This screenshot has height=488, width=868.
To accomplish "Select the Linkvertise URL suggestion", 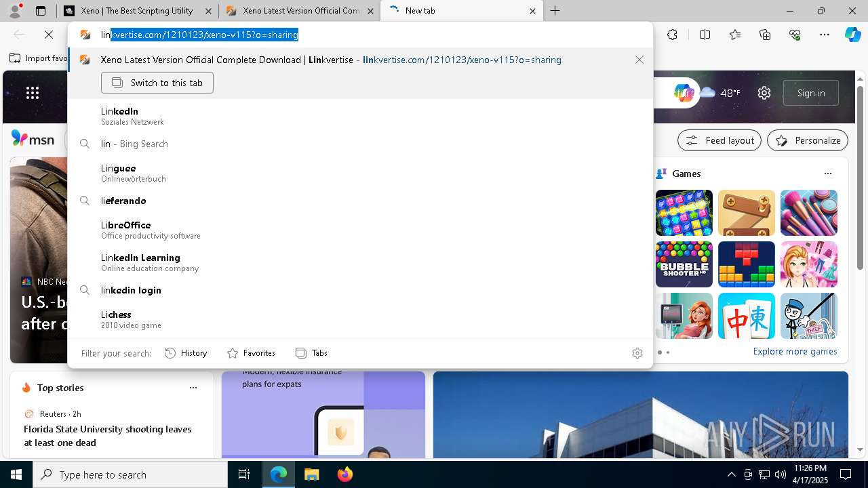I will (x=360, y=60).
